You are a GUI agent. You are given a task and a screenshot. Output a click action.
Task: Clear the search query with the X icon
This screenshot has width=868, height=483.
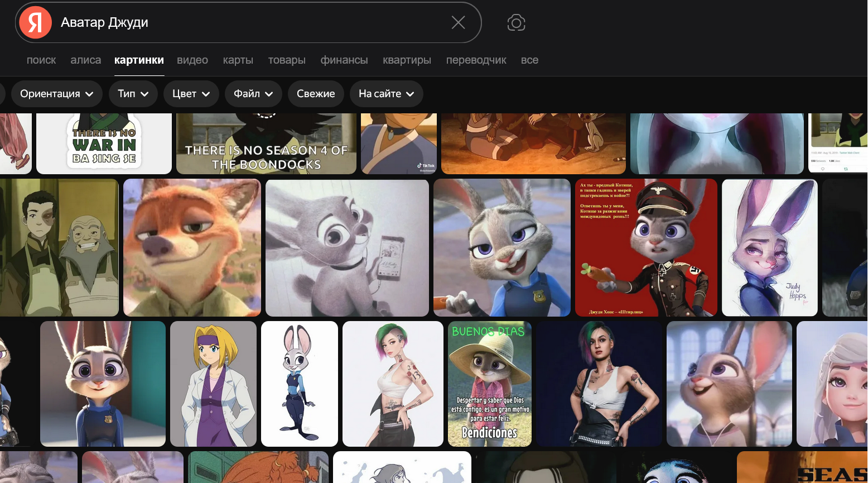point(458,22)
